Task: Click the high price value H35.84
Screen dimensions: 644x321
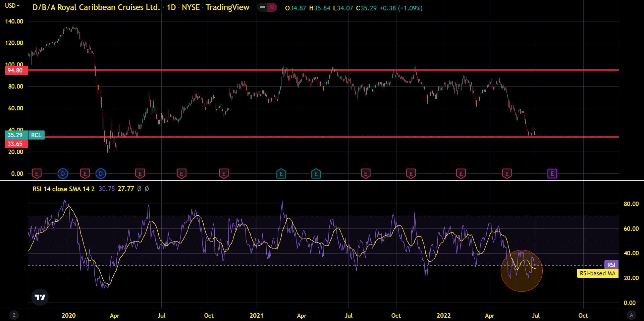Action: pyautogui.click(x=320, y=8)
